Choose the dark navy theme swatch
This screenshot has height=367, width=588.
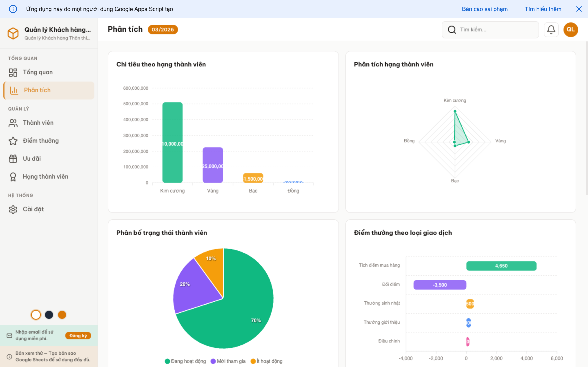(49, 315)
